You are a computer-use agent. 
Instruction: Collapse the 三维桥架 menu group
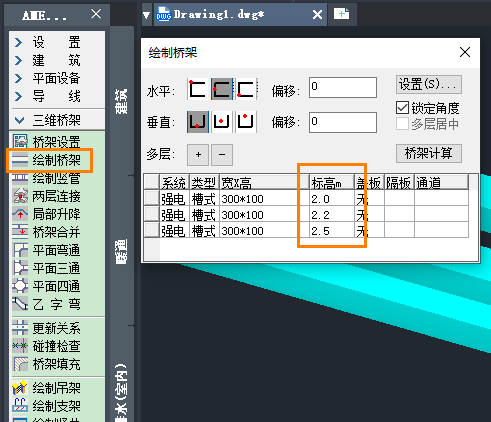47,120
